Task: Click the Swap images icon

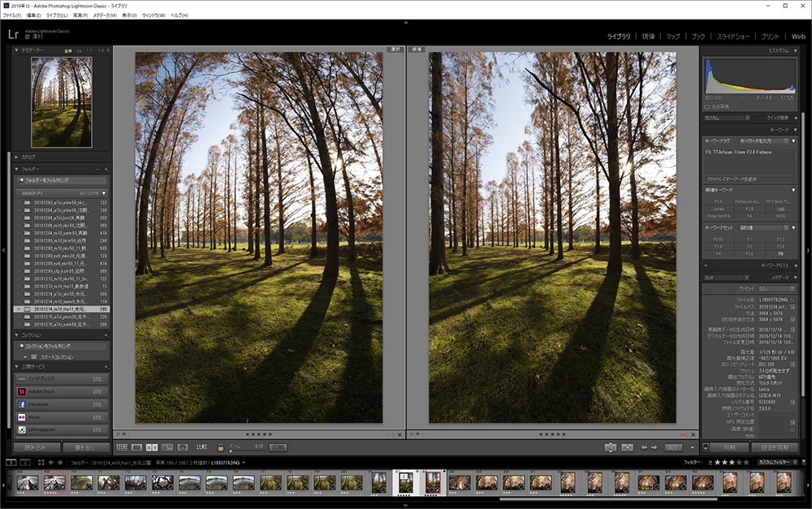Action: tap(611, 447)
